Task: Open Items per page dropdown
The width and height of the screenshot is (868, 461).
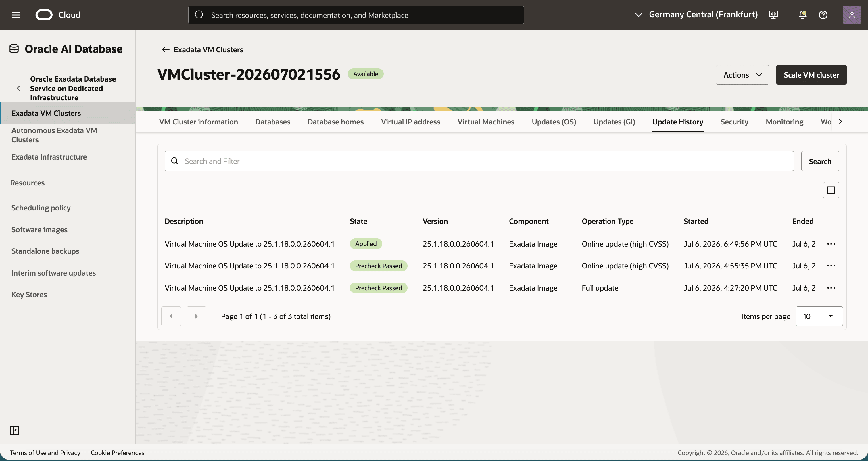Action: click(819, 316)
